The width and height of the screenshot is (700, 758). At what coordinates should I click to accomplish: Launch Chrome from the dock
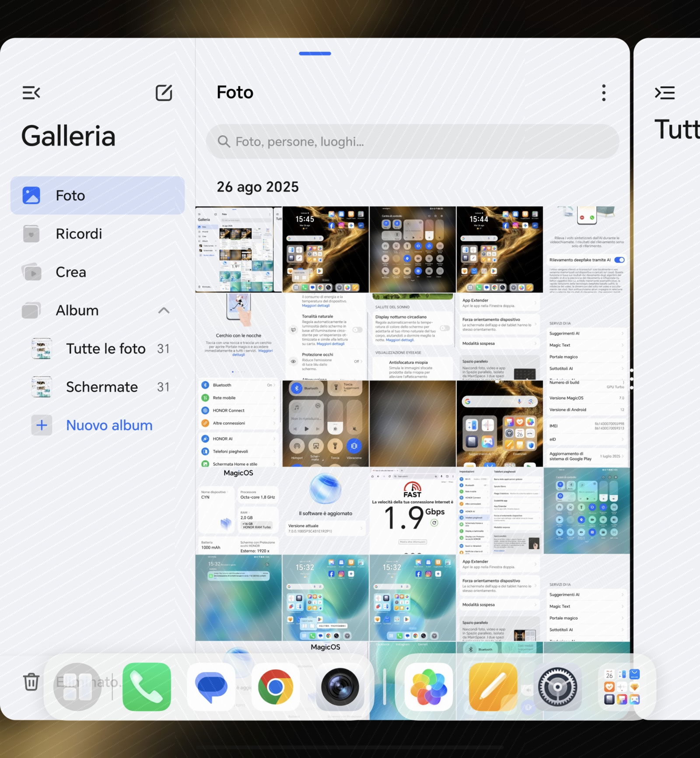(276, 687)
